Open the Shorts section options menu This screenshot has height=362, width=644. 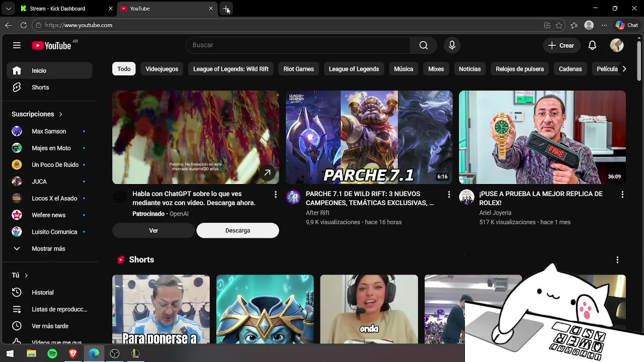617,260
